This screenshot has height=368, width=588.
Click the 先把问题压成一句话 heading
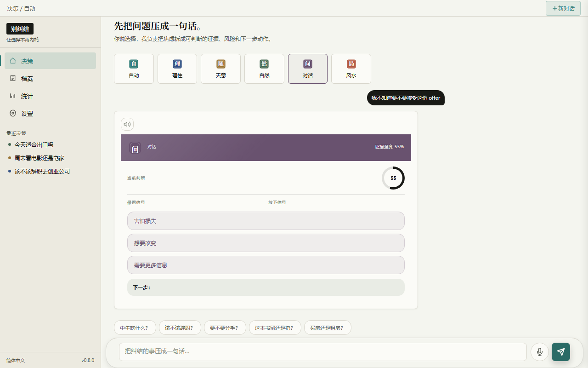click(x=158, y=26)
